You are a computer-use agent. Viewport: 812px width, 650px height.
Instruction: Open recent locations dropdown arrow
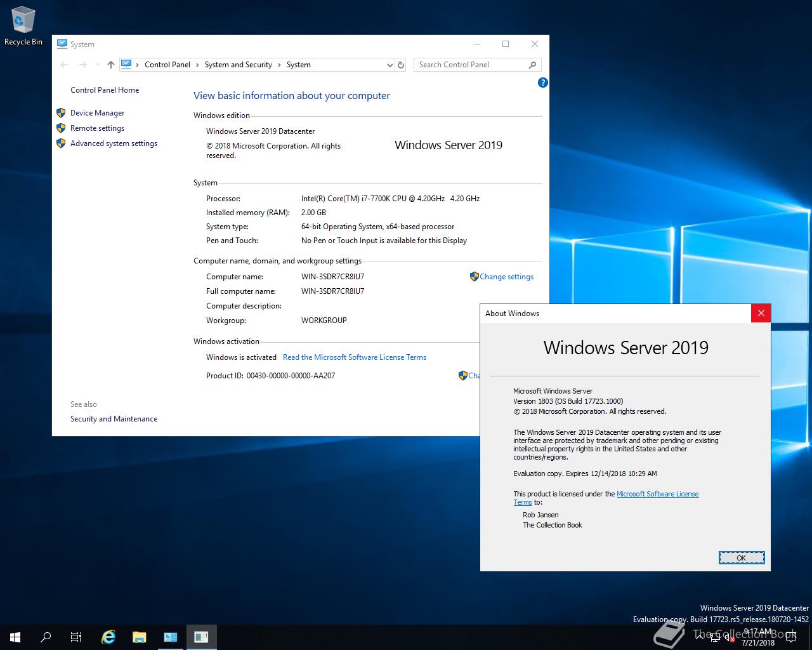coord(98,65)
